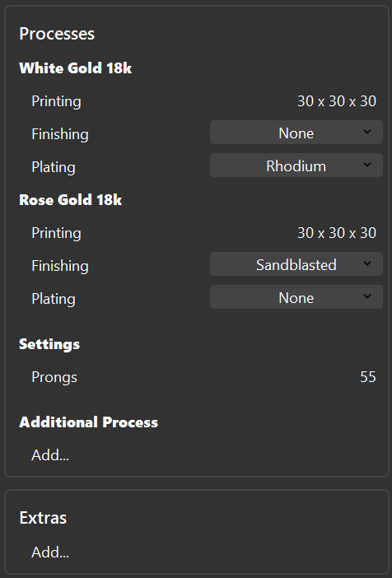Screen dimensions: 392x578
Task: Click chevron arrow on Sandblasted dropdown
Action: coord(367,263)
